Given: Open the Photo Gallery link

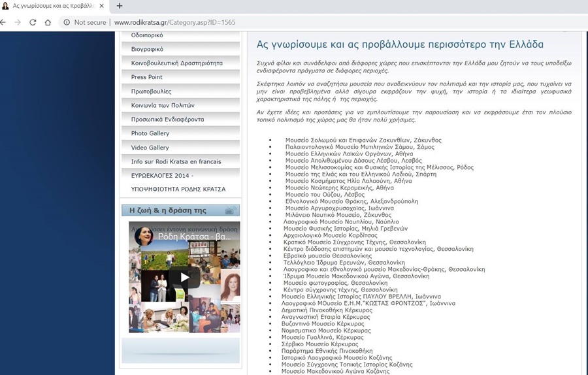Looking at the screenshot, I should click(x=150, y=133).
